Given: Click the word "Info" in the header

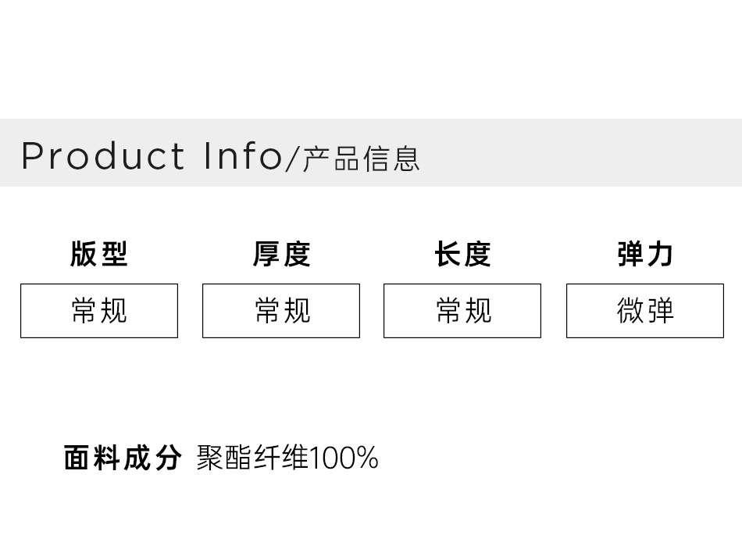Looking at the screenshot, I should point(242,155).
